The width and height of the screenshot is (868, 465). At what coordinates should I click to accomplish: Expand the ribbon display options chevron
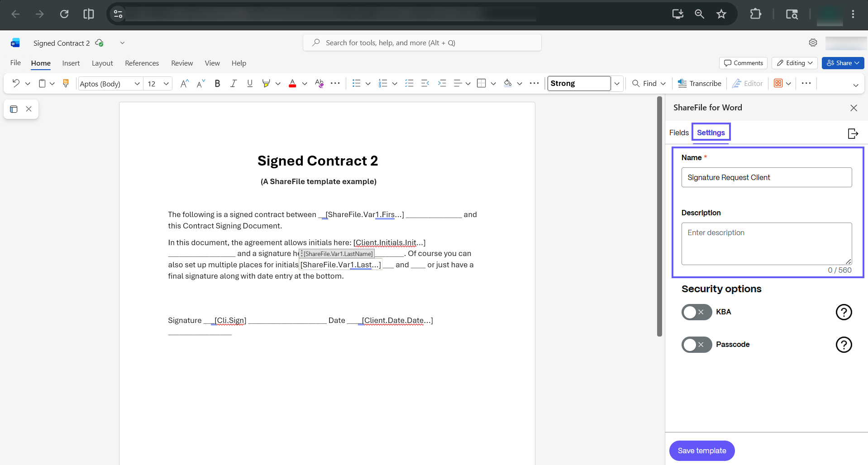[856, 85]
